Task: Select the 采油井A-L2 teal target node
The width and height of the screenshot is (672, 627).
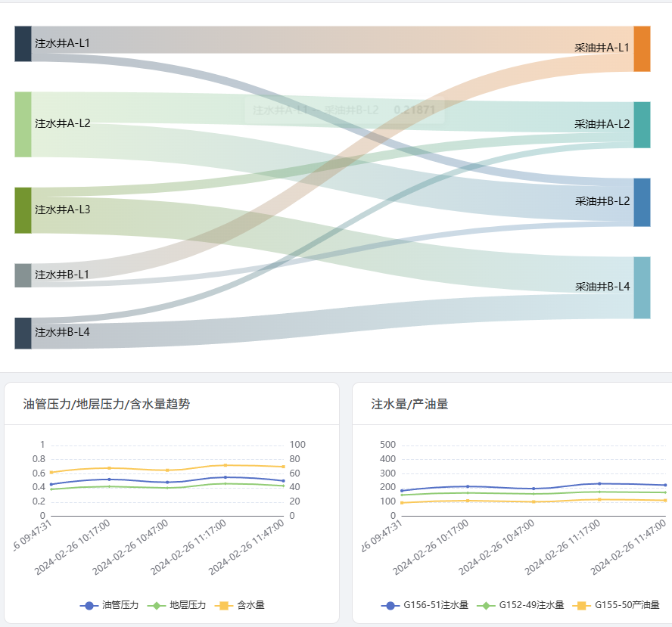Action: [642, 125]
